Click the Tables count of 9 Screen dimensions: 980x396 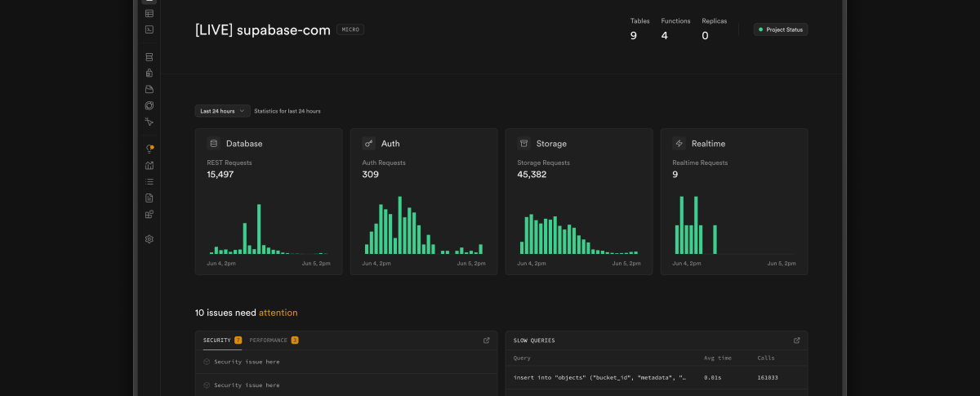(634, 35)
